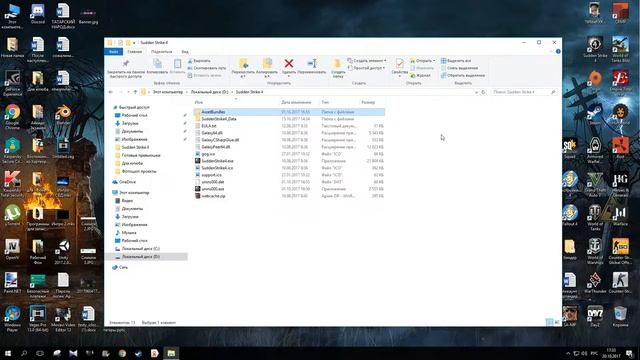
Task: Open Загрузки under Быстрый доступ in sidebar
Action: click(130, 123)
